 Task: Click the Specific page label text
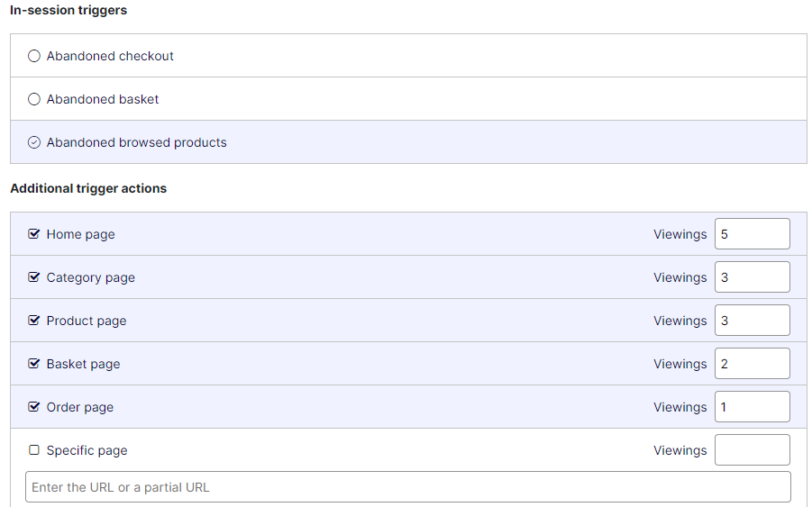click(x=87, y=450)
